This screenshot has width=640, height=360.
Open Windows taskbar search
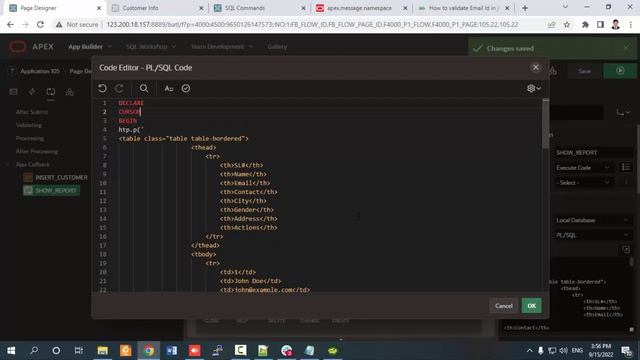pos(34,351)
